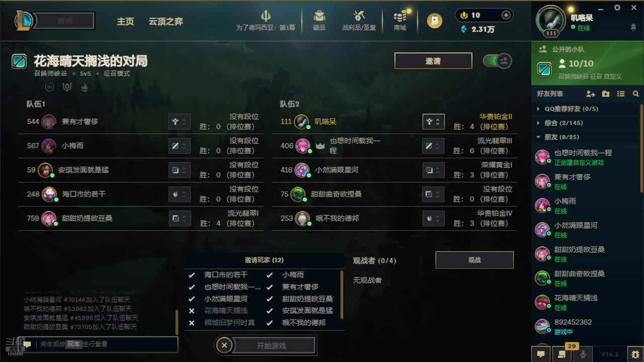Open client settings gear at top right
Screen dimensions: 644x362
coord(617,8)
